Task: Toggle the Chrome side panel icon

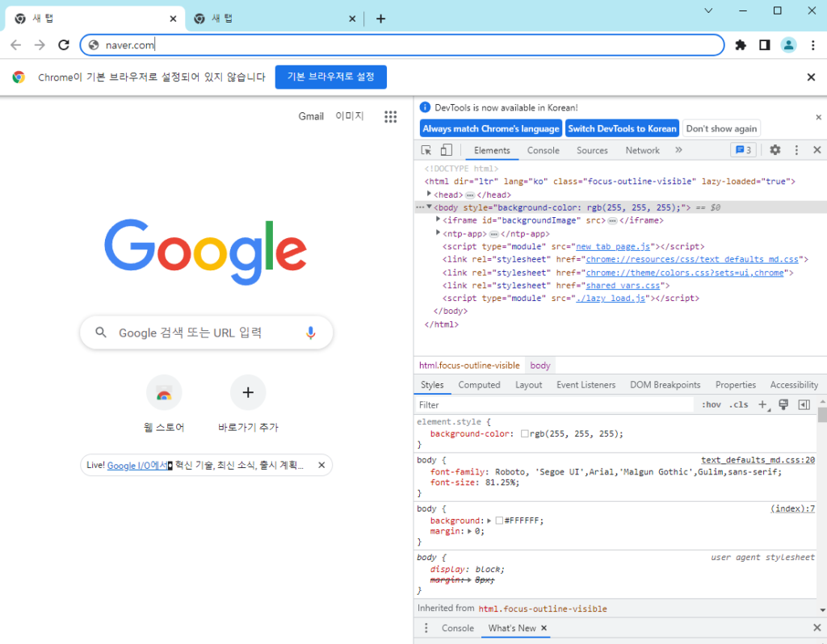Action: click(x=764, y=45)
